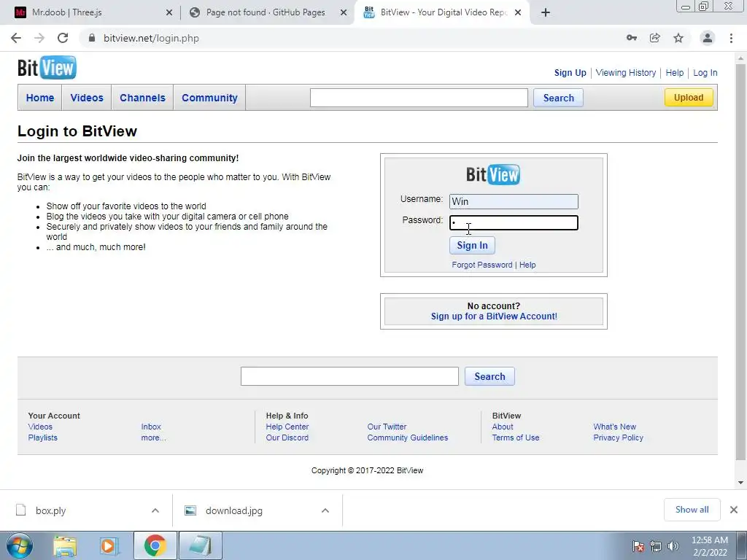Click the Chrome taskbar icon

tap(155, 545)
